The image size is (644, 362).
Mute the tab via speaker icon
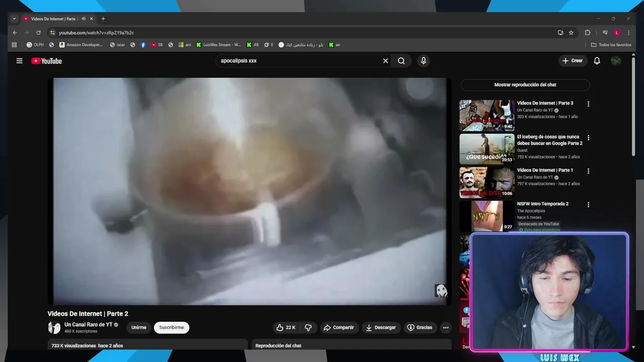point(84,19)
